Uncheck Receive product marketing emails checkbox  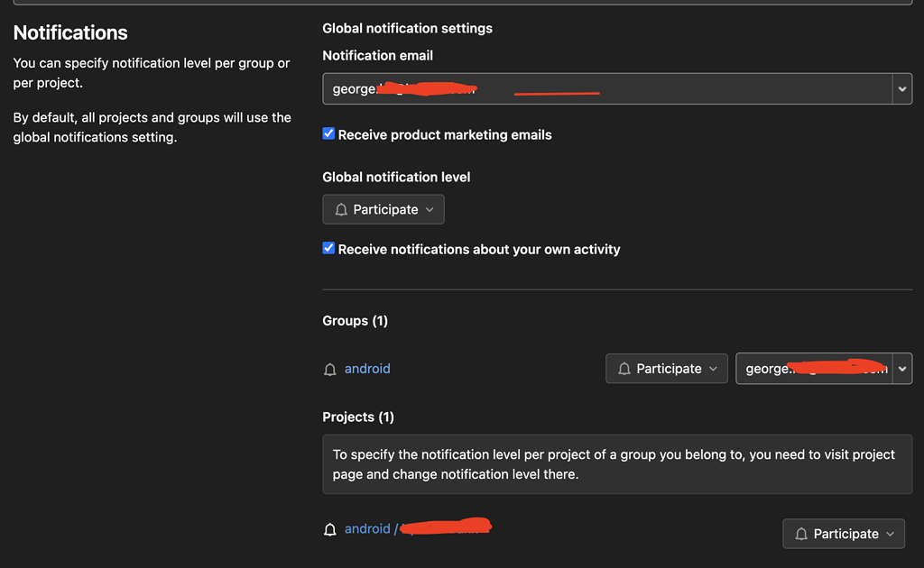328,134
